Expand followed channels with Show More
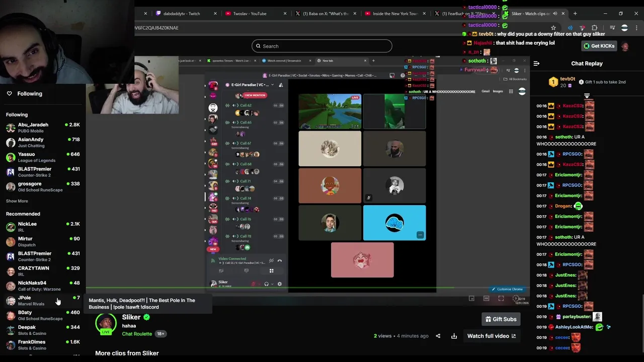This screenshot has height=362, width=644. pos(17,201)
